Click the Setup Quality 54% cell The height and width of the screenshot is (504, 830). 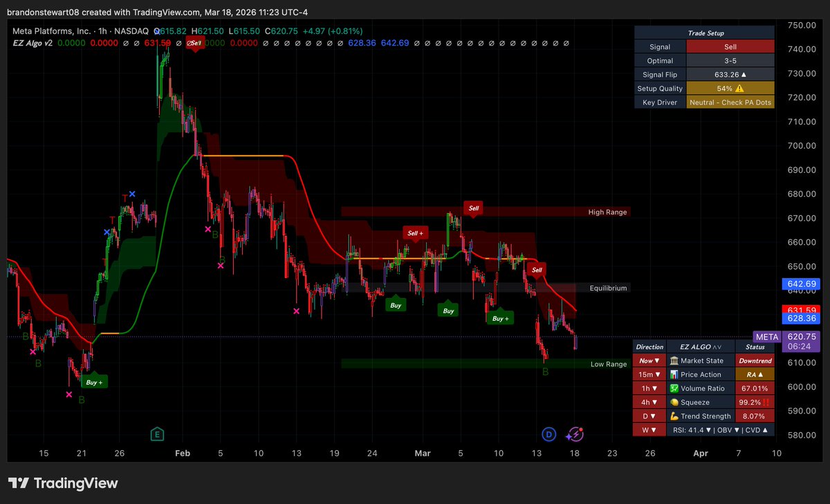(x=730, y=88)
